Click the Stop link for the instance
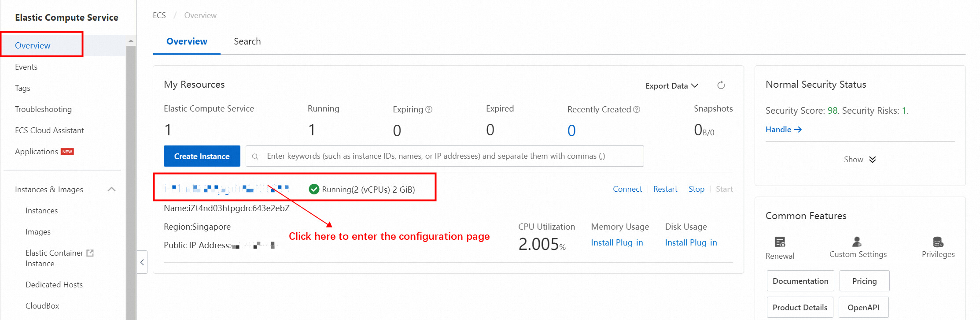The width and height of the screenshot is (980, 320). pyautogui.click(x=696, y=189)
